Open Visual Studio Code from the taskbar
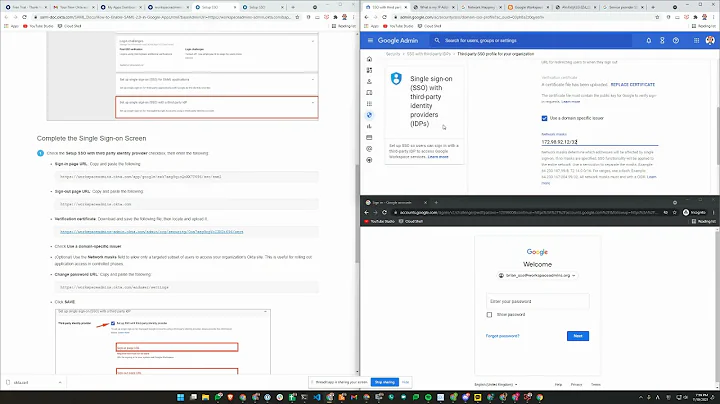 click(x=317, y=397)
